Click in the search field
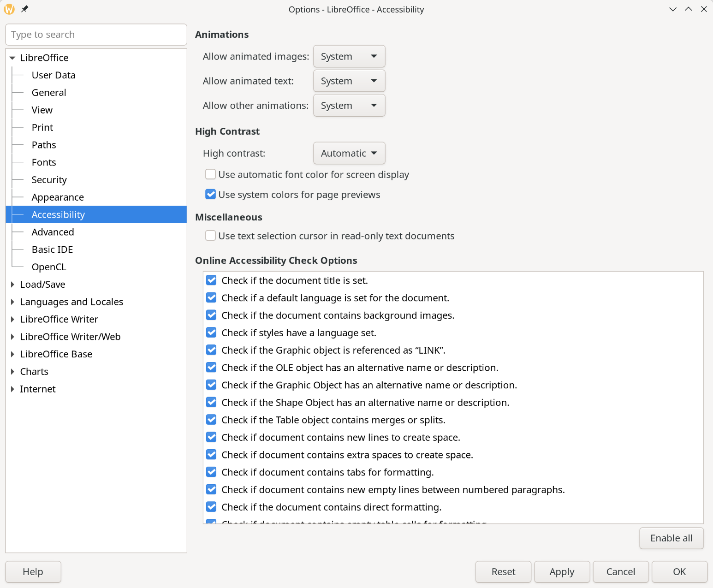The image size is (713, 588). click(x=96, y=34)
